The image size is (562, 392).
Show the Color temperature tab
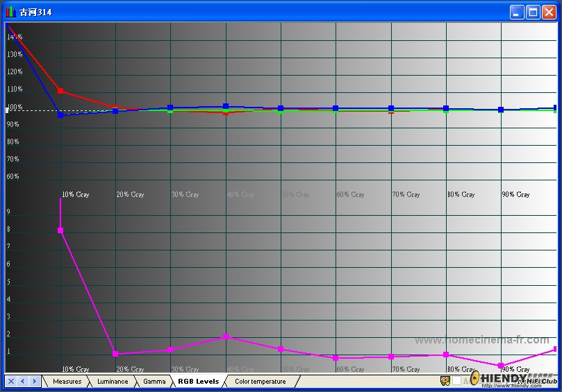click(261, 382)
